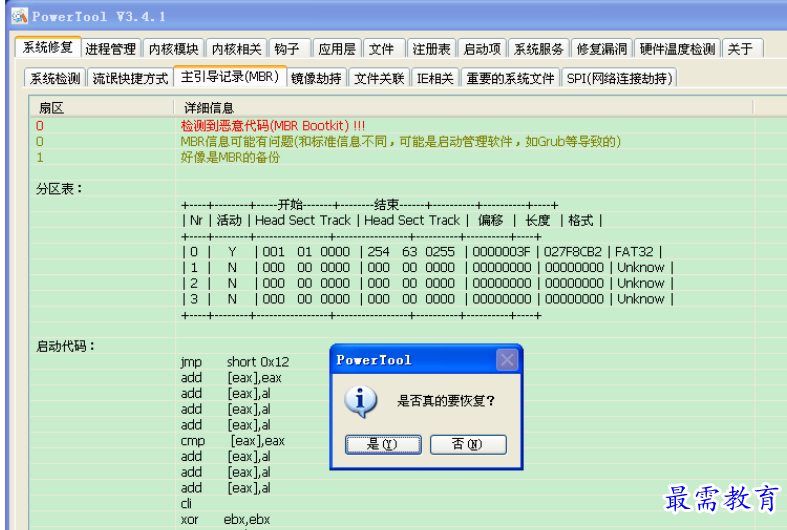Image resolution: width=787 pixels, height=530 pixels.
Task: Select the 应用层 tab
Action: coord(337,49)
